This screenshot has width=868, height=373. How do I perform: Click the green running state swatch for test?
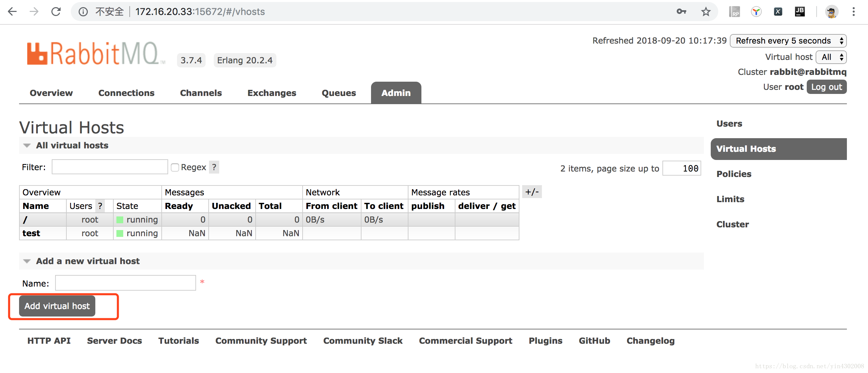120,233
